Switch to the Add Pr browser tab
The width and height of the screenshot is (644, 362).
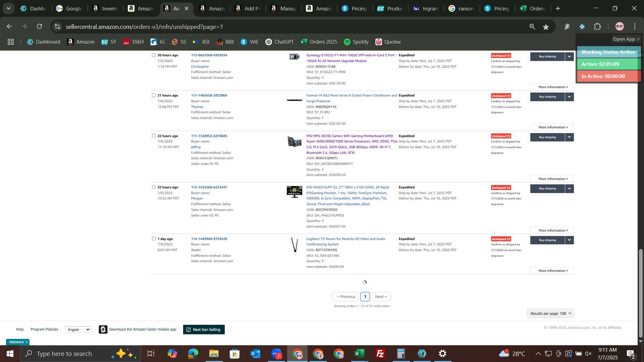[x=248, y=9]
